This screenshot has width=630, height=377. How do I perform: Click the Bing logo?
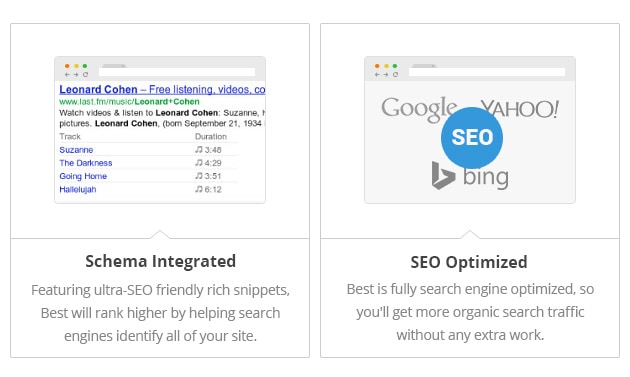[x=470, y=176]
